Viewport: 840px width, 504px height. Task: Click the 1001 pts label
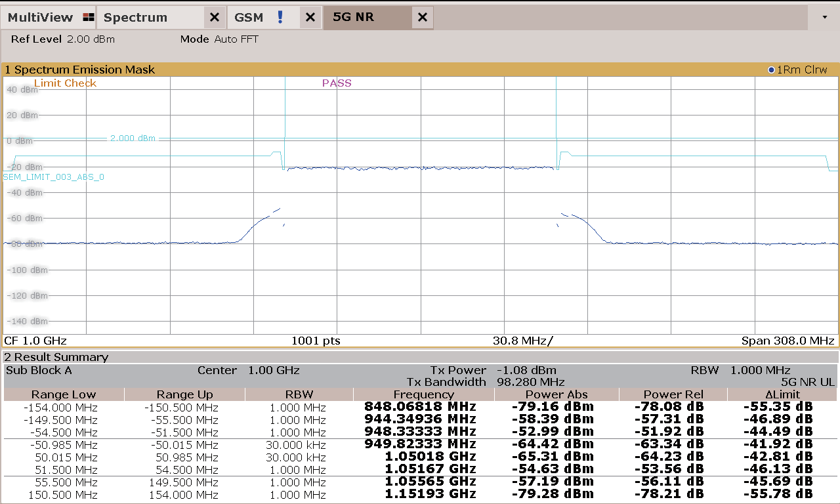(316, 341)
